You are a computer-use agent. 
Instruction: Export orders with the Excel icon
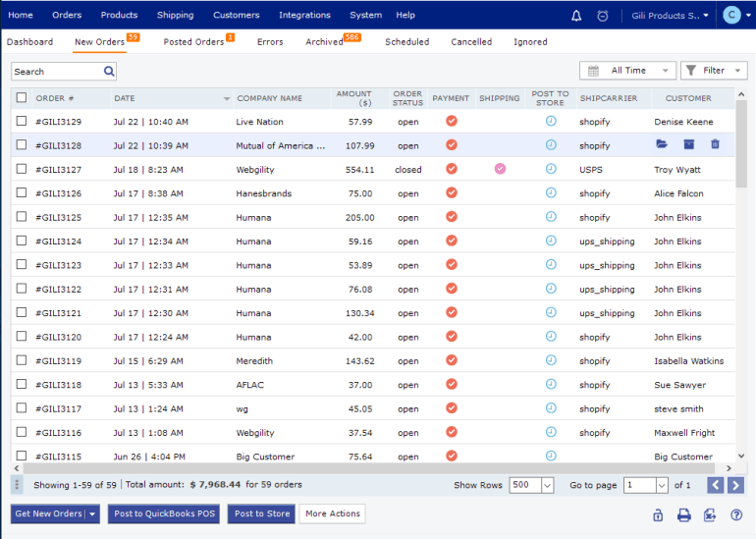(710, 515)
